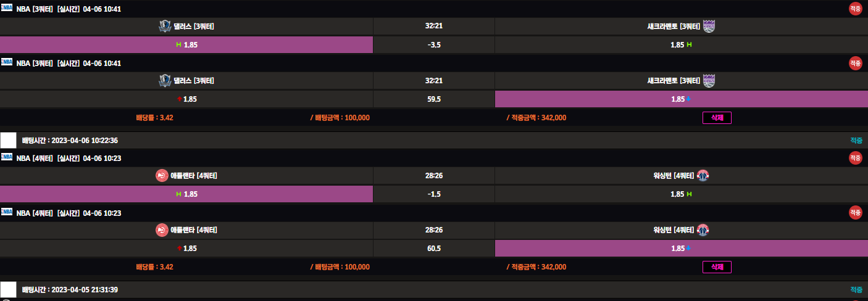The height and width of the screenshot is (301, 868).
Task: Select Sacramento under 1.85 odds on the 59.5 line
Action: [x=681, y=99]
